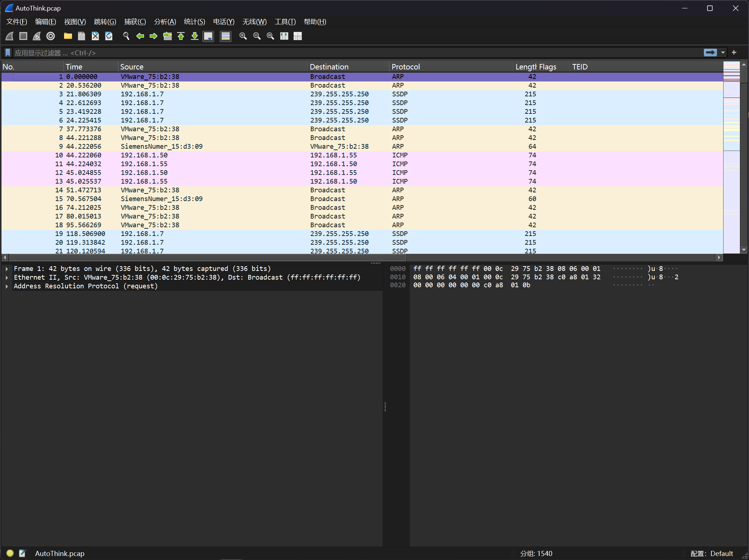This screenshot has width=749, height=560.
Task: Sort packets by No. column header
Action: pyautogui.click(x=32, y=67)
